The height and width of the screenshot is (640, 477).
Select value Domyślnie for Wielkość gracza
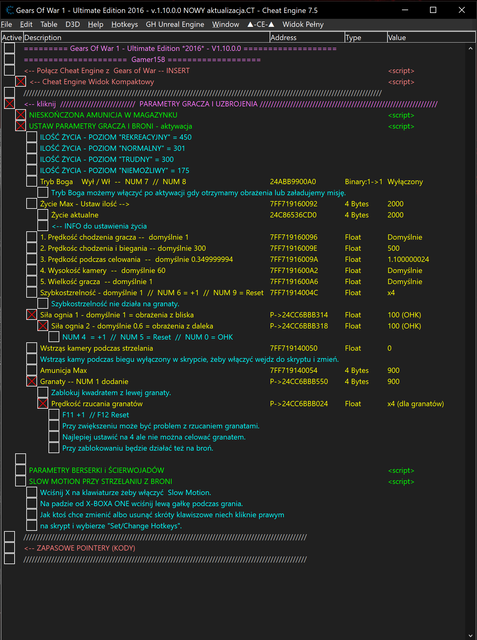click(404, 282)
